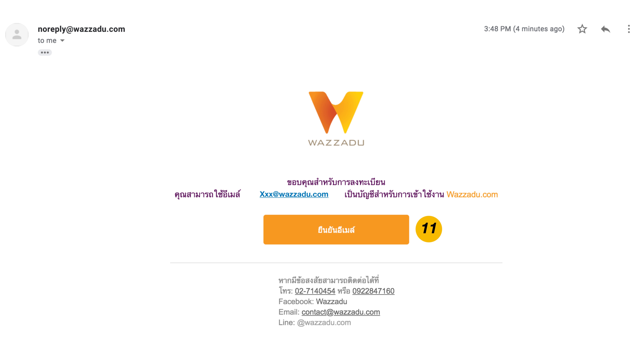Click the sender's avatar picture
The image size is (644, 338).
[x=17, y=34]
